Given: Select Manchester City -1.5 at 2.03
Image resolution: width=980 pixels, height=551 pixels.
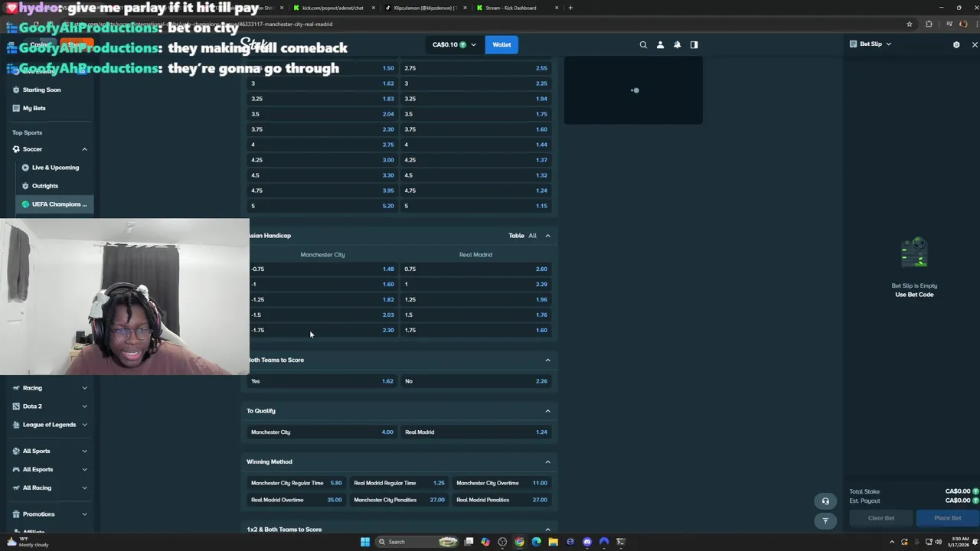Looking at the screenshot, I should (x=322, y=315).
